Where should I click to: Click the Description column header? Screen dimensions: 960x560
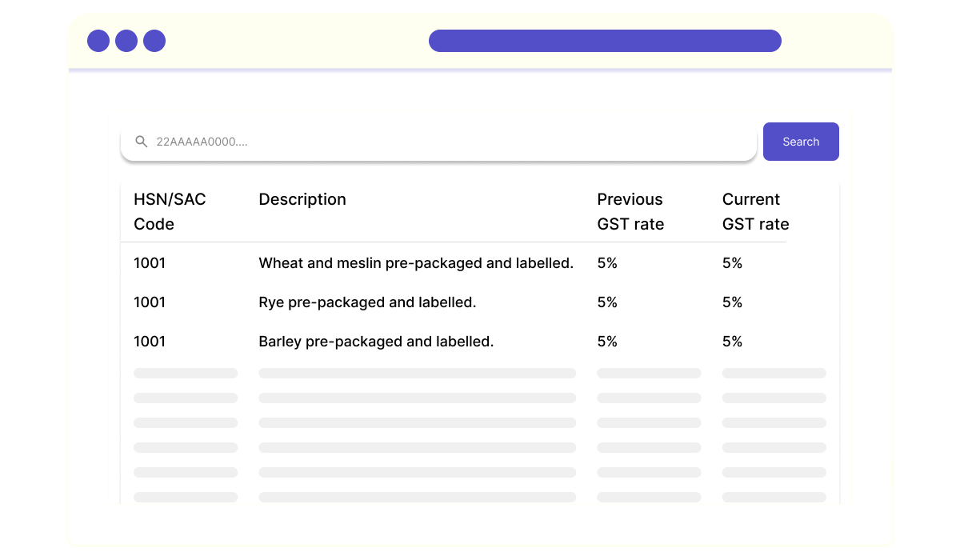[x=302, y=199]
